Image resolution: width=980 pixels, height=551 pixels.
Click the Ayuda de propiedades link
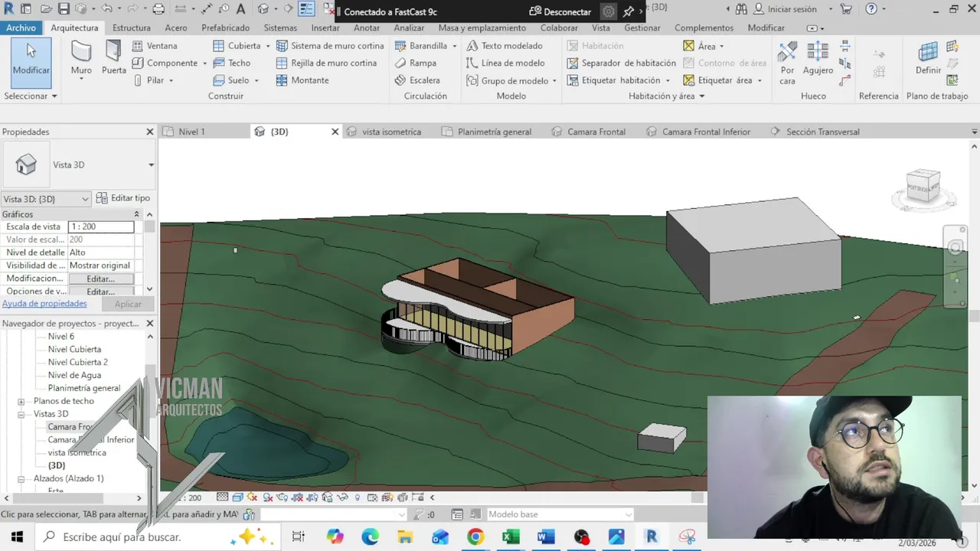44,304
